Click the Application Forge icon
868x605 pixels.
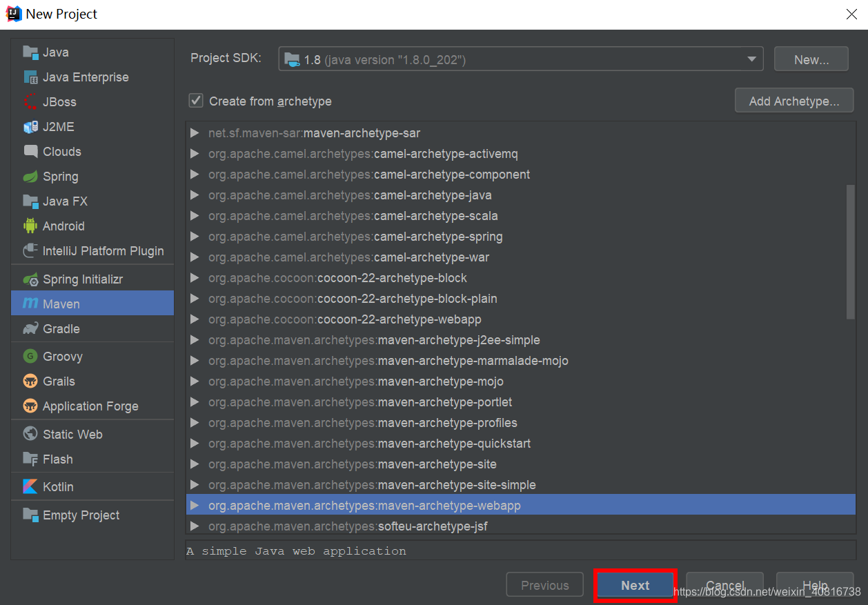30,406
